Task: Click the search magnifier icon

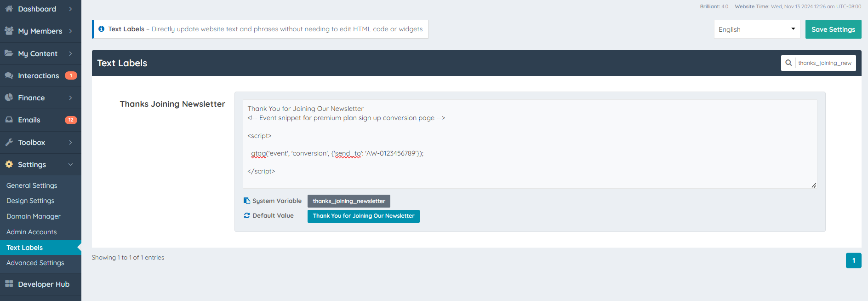Action: pyautogui.click(x=788, y=63)
